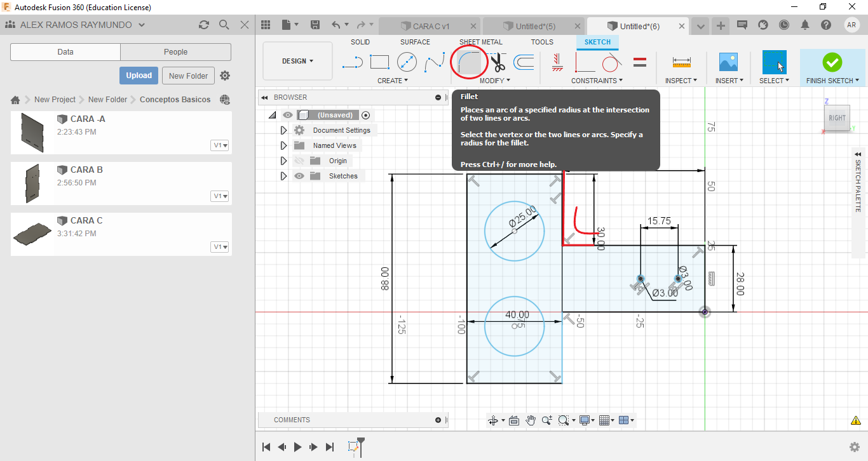
Task: Open the New Project breadcrumb
Action: click(x=55, y=100)
